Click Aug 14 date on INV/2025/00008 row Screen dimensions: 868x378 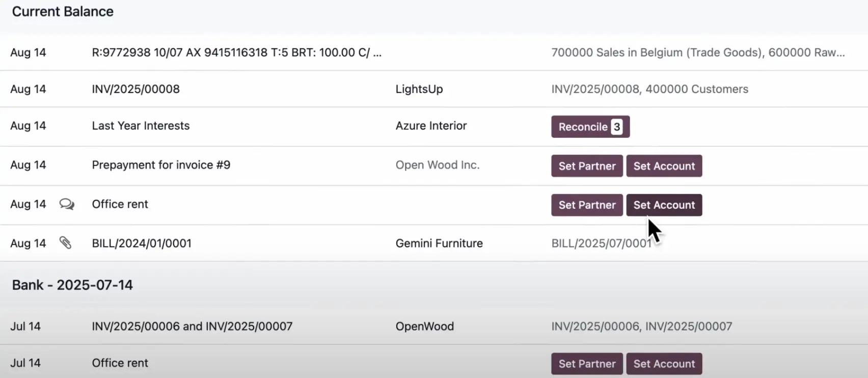pyautogui.click(x=28, y=89)
